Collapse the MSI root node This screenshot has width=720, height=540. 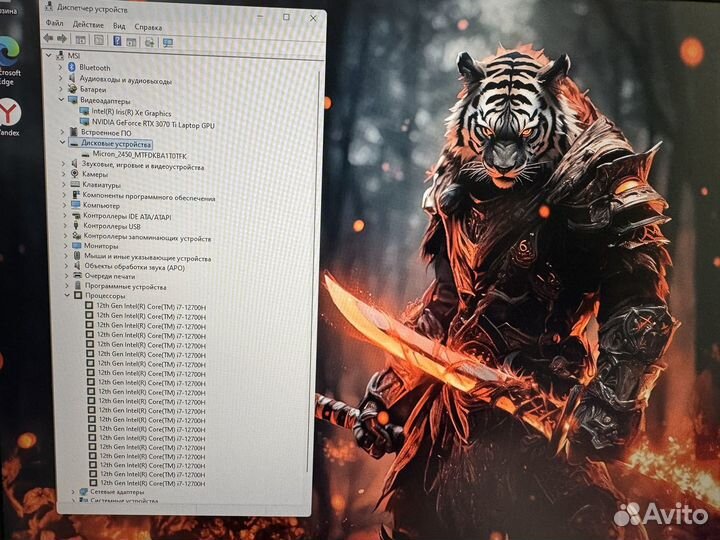point(49,55)
